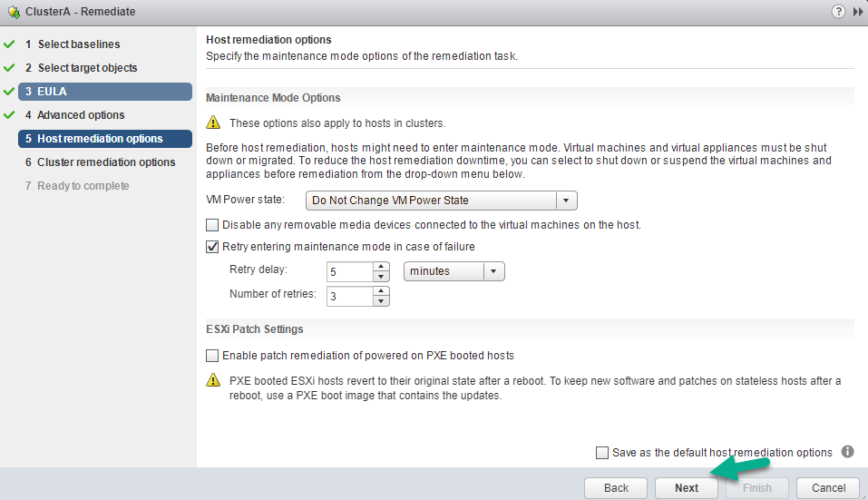The image size is (868, 500).
Task: Click the help question mark icon
Action: point(837,11)
